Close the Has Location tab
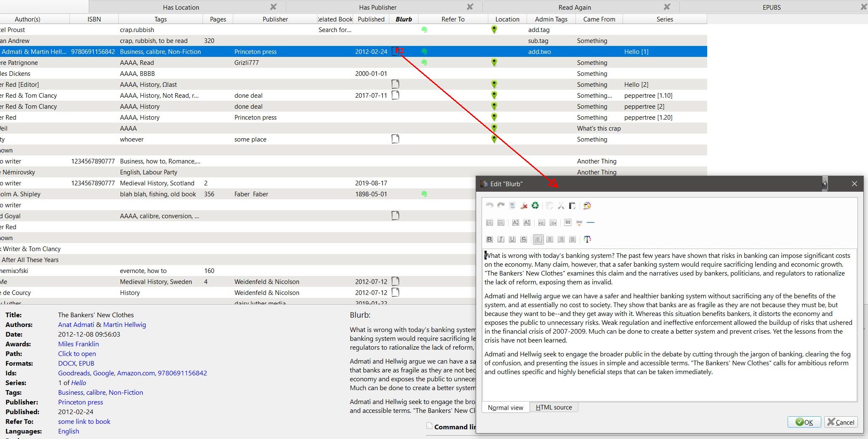Screen dimensions: 868x439 coord(274,7)
